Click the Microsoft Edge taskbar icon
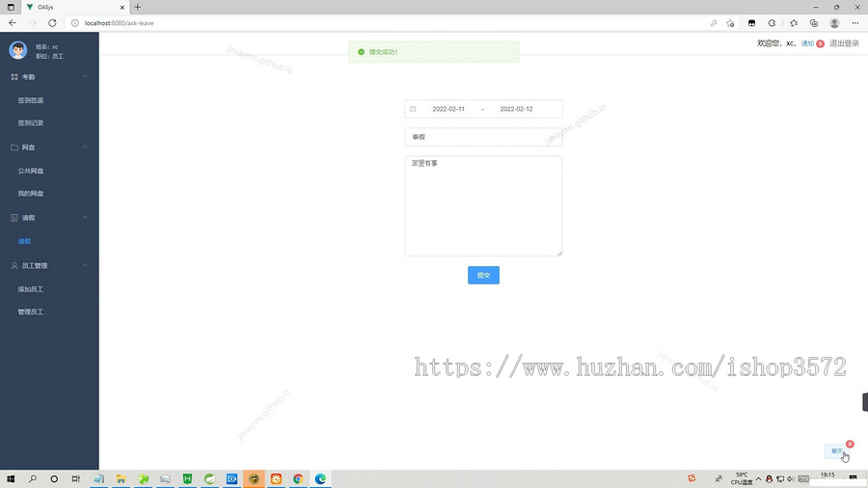 [x=320, y=479]
